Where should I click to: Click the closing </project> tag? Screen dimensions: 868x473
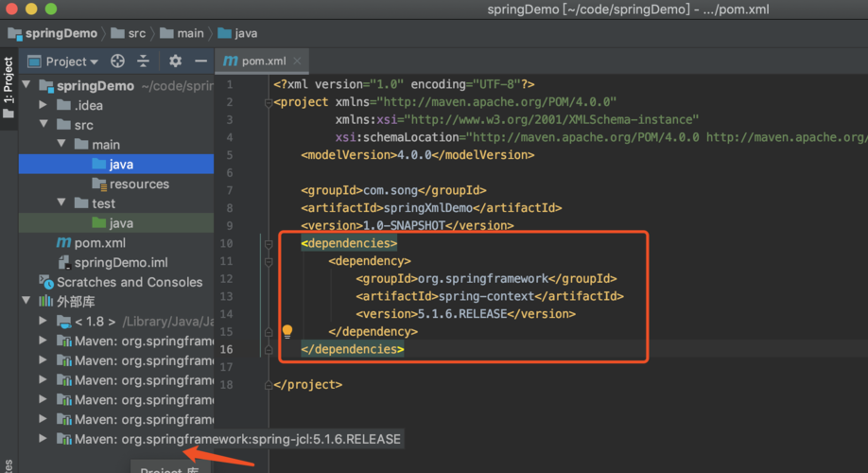[x=308, y=384]
